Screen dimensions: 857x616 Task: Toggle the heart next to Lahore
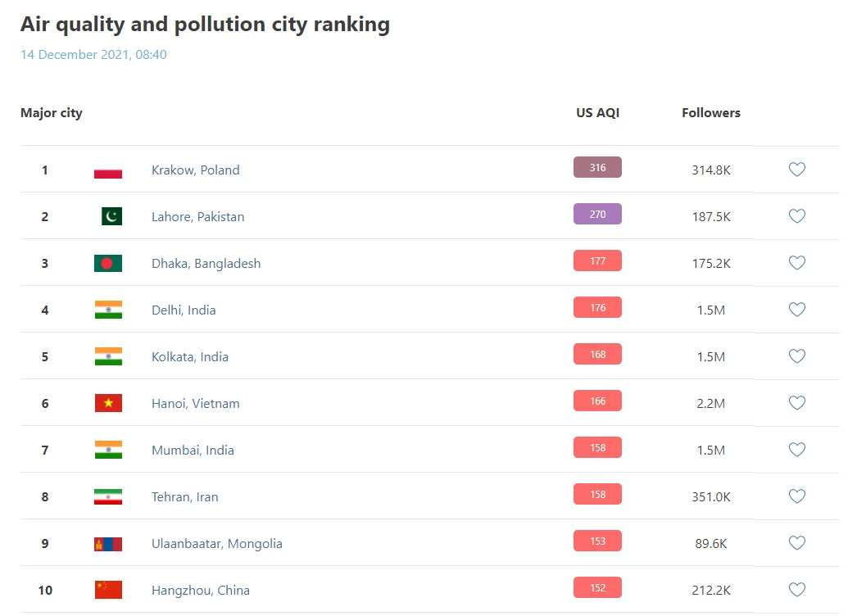click(796, 216)
